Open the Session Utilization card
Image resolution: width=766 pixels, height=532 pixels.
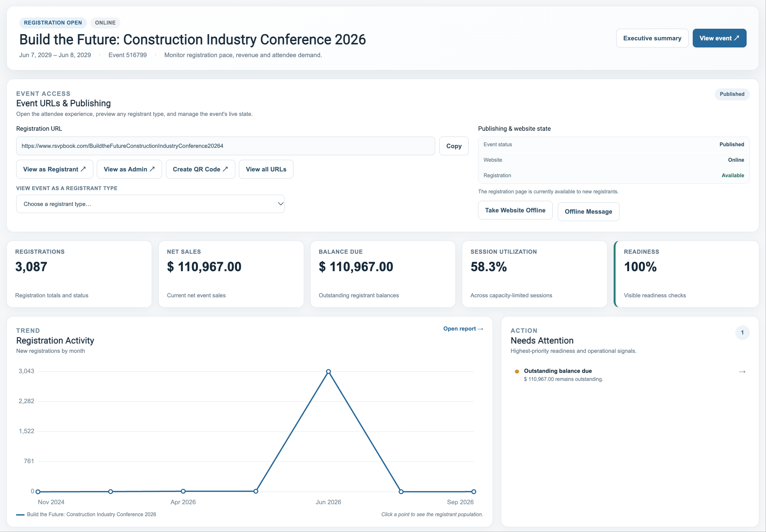[534, 274]
